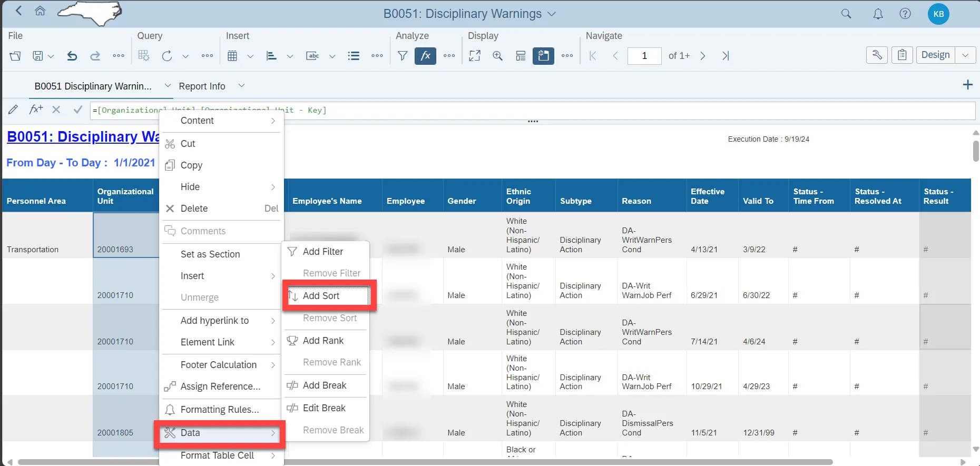Toggle the formula bar fx button
This screenshot has width=980, height=466.
pos(425,56)
